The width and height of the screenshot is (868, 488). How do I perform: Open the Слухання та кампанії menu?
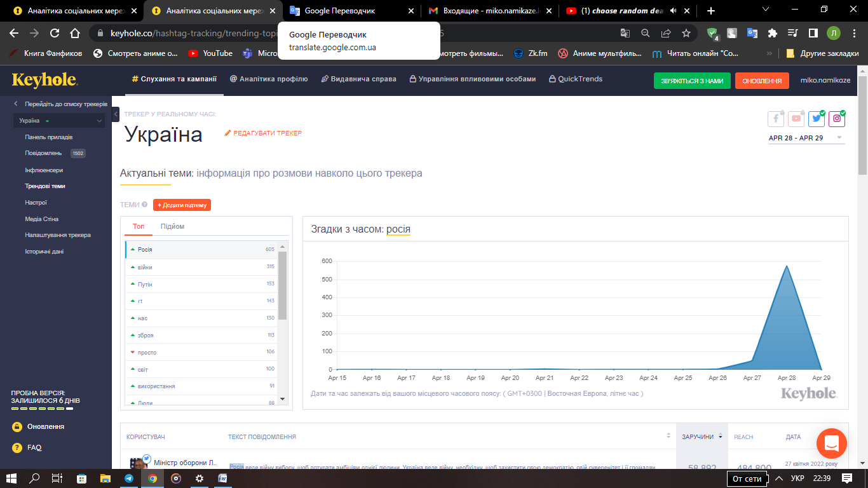click(x=174, y=79)
